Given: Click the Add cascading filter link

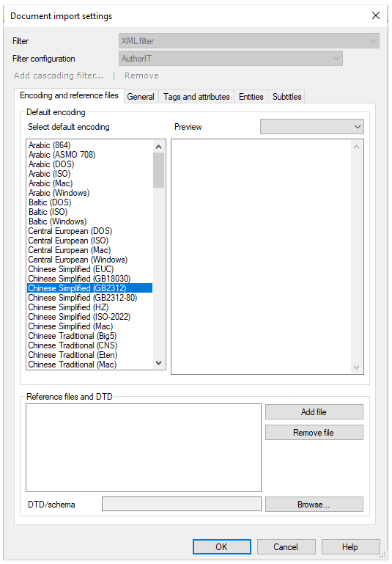Looking at the screenshot, I should 59,76.
